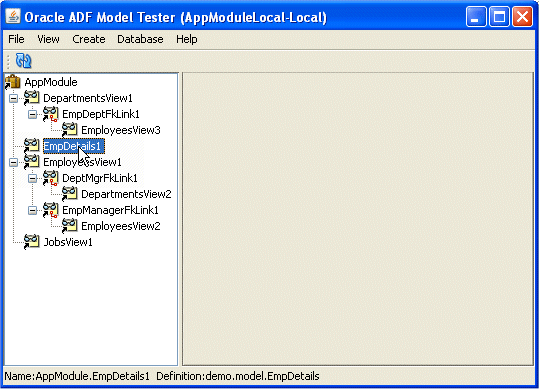
Task: Collapse the EmpManagerFkLink1 node
Action: (x=32, y=210)
